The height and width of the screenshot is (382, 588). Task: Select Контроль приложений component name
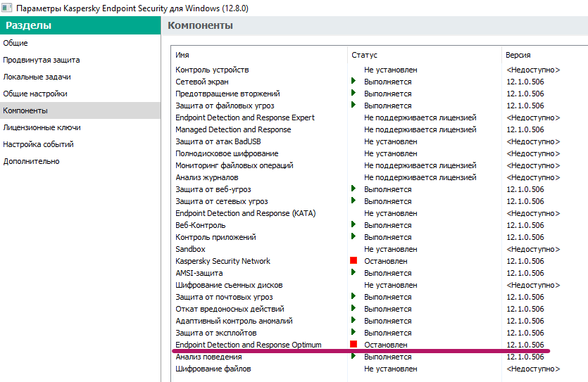click(x=215, y=238)
